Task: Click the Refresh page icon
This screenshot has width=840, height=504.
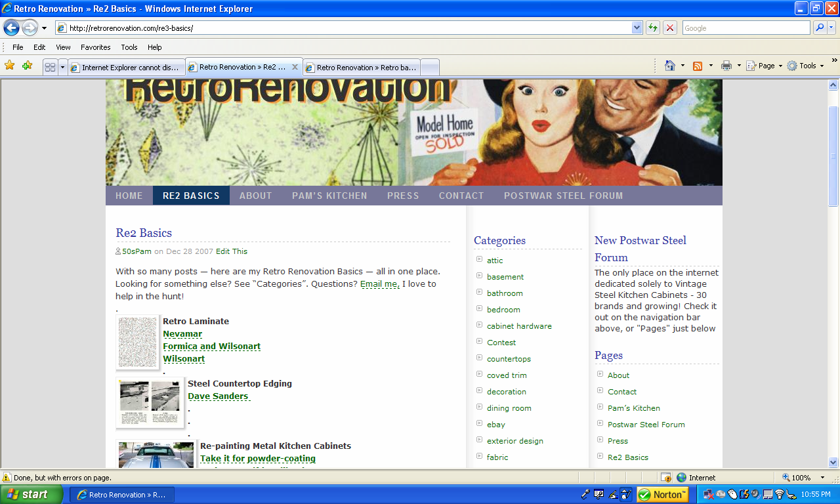Action: [x=652, y=28]
